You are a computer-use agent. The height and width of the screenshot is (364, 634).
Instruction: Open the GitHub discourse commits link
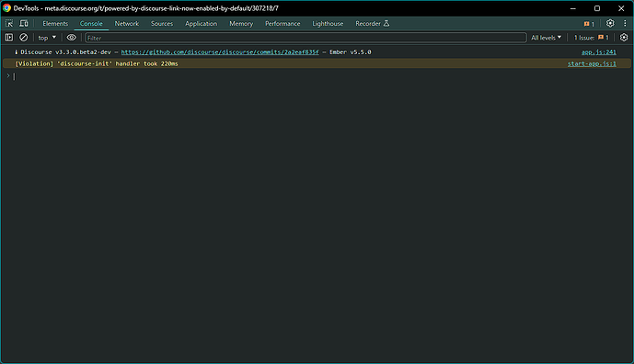pos(220,52)
